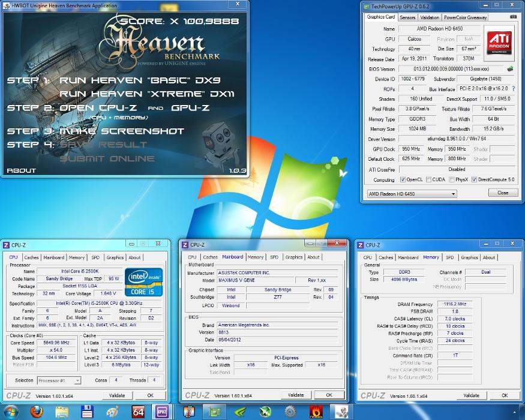Viewport: 525px width, 420px height.
Task: Click GPU-Z link in Heaven step 2
Action: pyautogui.click(x=190, y=108)
